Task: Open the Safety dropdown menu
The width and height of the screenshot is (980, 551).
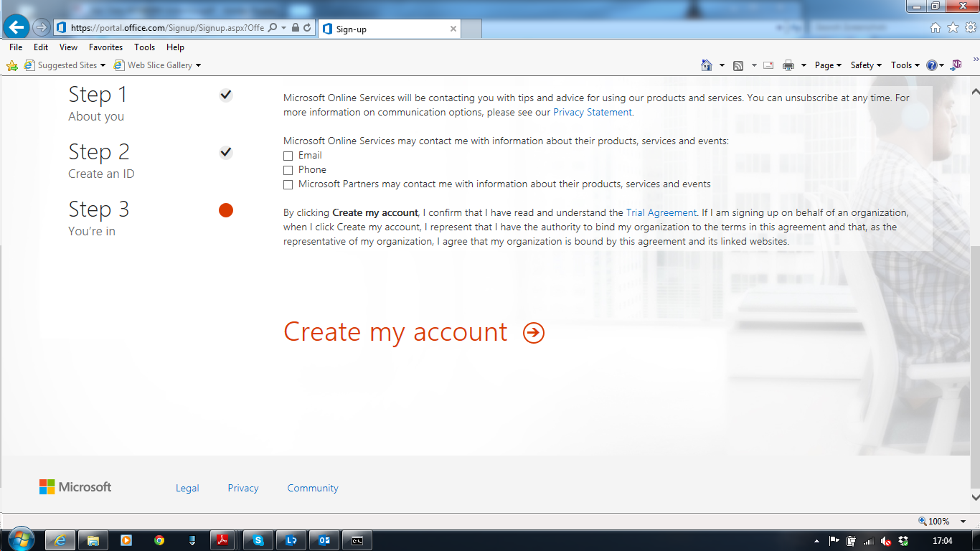Action: (x=866, y=65)
